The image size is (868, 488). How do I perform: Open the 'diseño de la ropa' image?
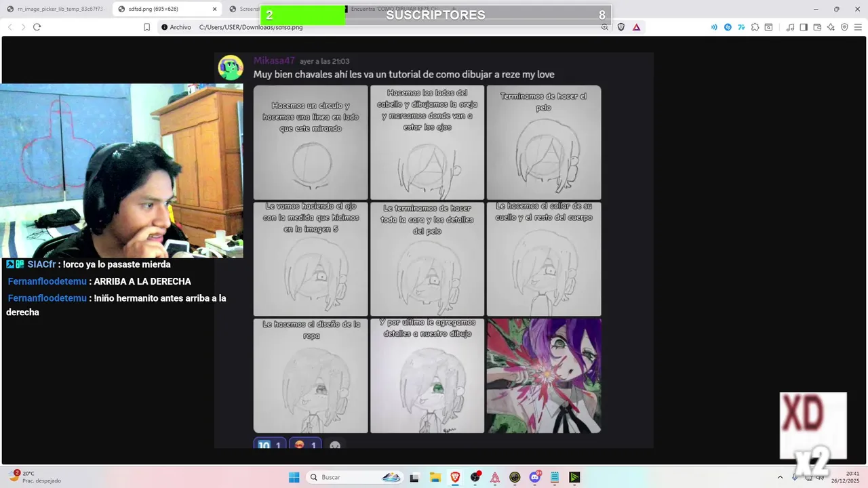pyautogui.click(x=311, y=375)
